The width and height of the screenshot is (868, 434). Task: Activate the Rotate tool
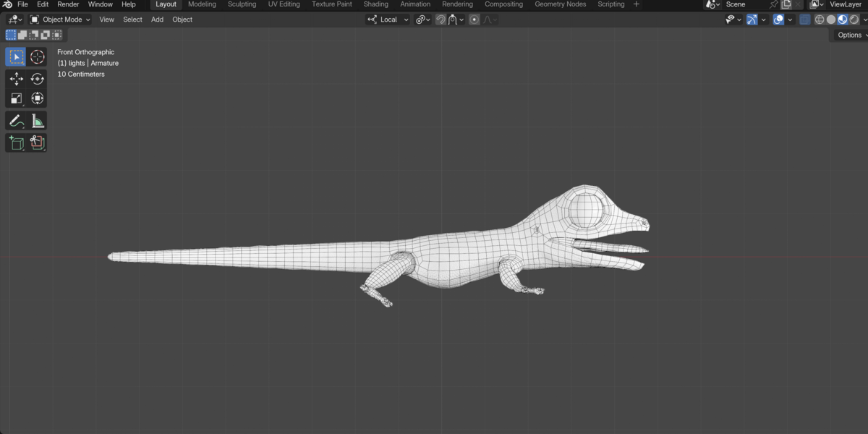click(38, 79)
